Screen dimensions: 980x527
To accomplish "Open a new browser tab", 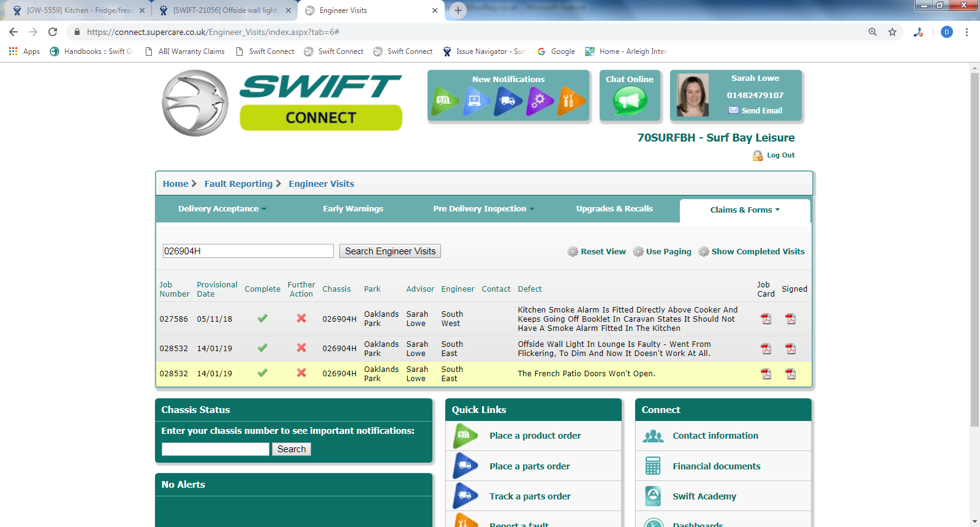I will (458, 10).
